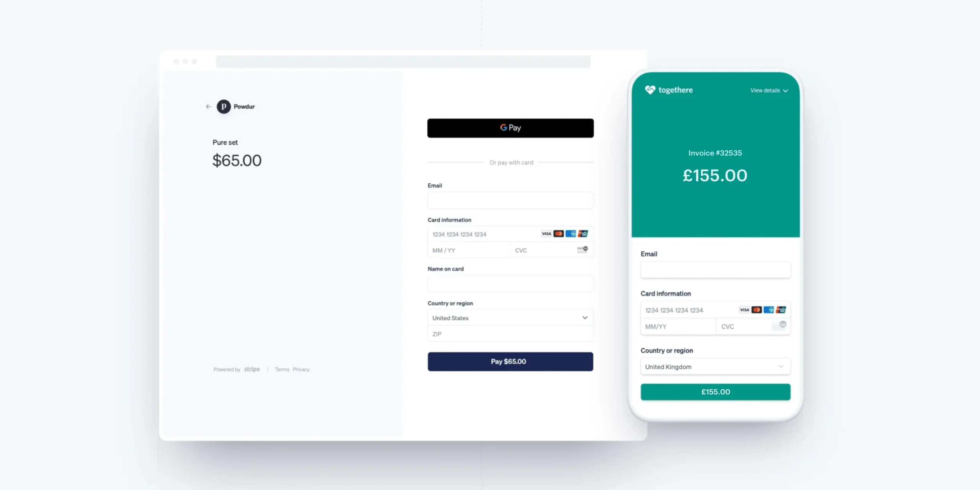Click the ZIP code input field
Image resolution: width=980 pixels, height=490 pixels.
510,334
